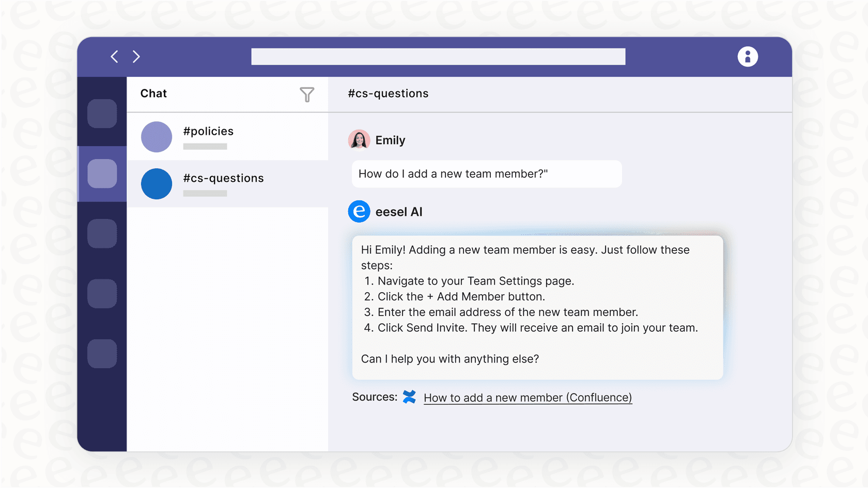Open the chat filter icon

pyautogui.click(x=307, y=95)
